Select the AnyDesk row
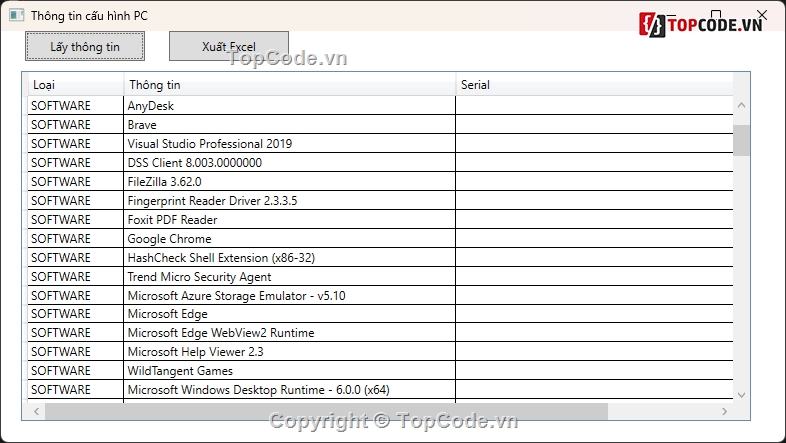The image size is (786, 443). tap(380, 106)
